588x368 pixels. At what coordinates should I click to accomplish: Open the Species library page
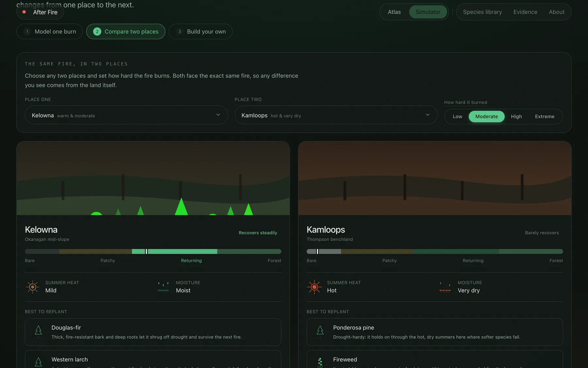coord(482,12)
